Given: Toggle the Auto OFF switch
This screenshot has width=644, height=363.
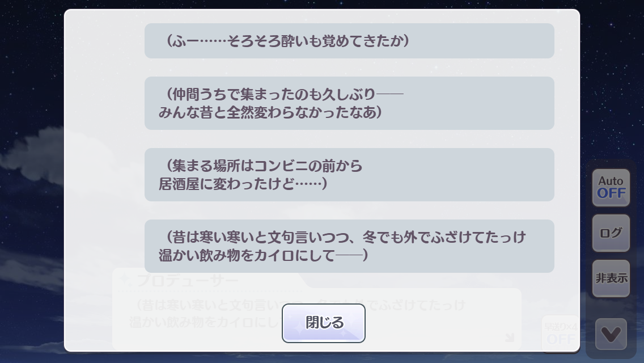Looking at the screenshot, I should click(611, 188).
